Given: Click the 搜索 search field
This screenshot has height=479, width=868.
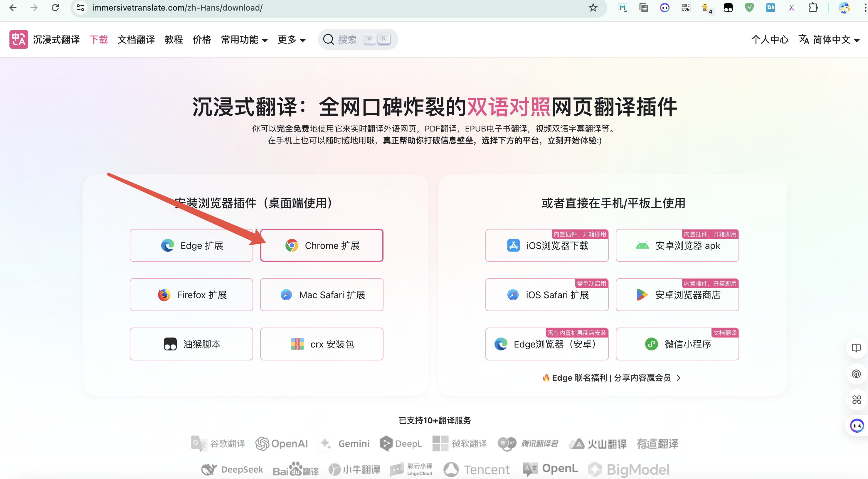Looking at the screenshot, I should pos(358,39).
